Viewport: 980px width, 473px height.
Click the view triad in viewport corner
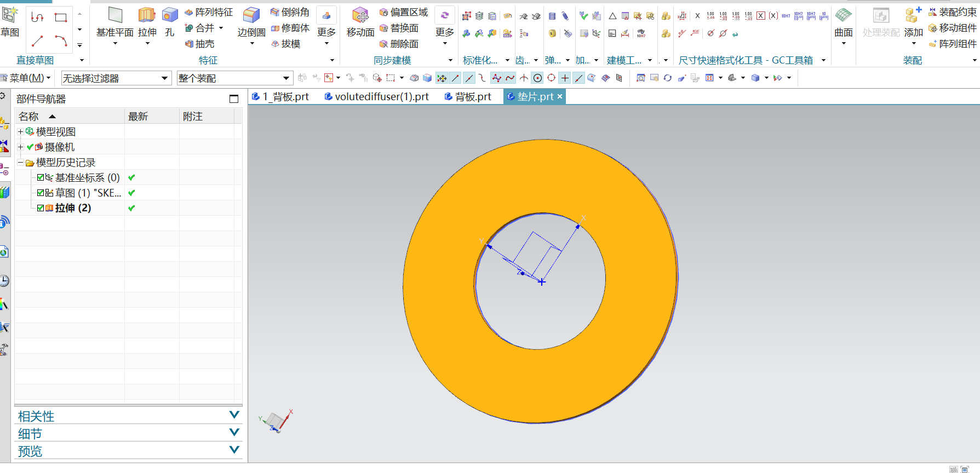[276, 421]
